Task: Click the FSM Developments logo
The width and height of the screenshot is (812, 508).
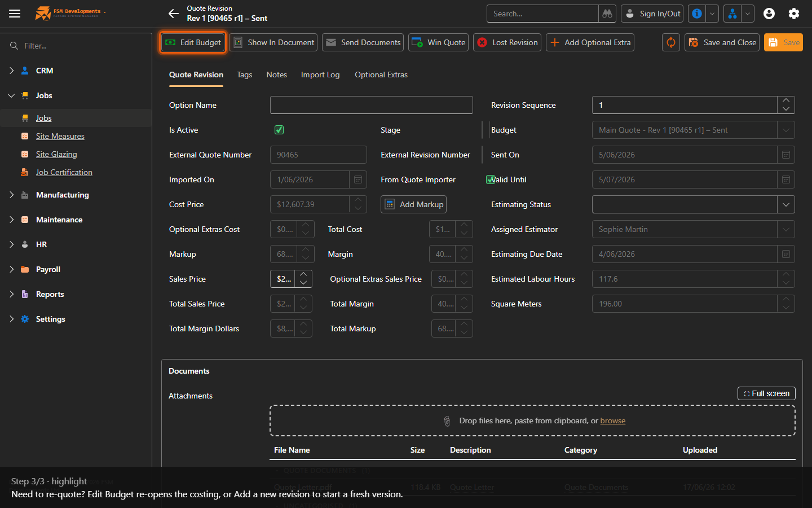Action: tap(70, 13)
